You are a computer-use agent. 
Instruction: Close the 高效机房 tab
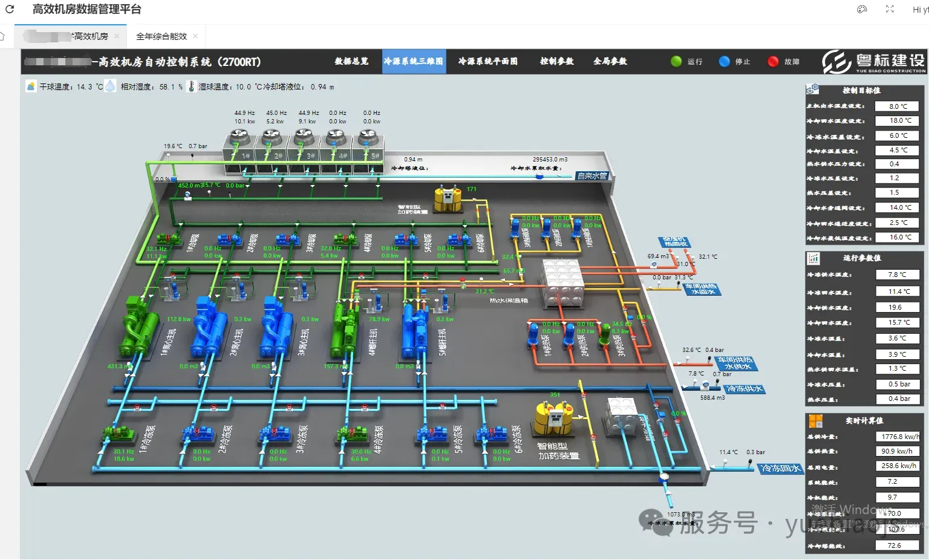pos(117,36)
